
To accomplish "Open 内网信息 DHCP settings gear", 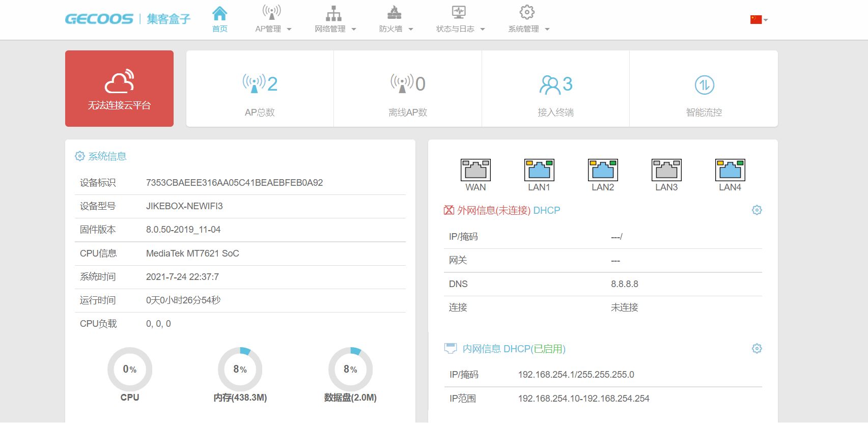I will click(757, 348).
